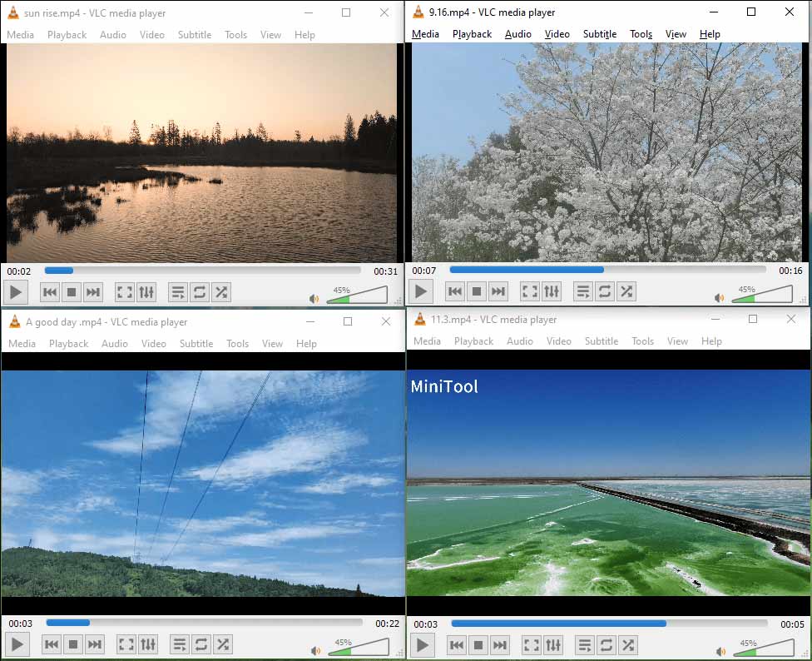Adjust the 45% volume slider in sun rise.mp4
The height and width of the screenshot is (661, 812).
coord(358,295)
